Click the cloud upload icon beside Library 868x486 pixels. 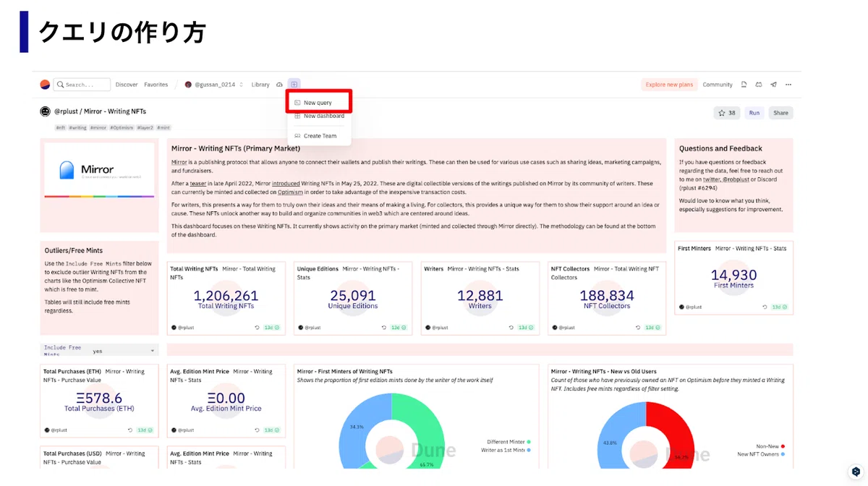pos(280,85)
